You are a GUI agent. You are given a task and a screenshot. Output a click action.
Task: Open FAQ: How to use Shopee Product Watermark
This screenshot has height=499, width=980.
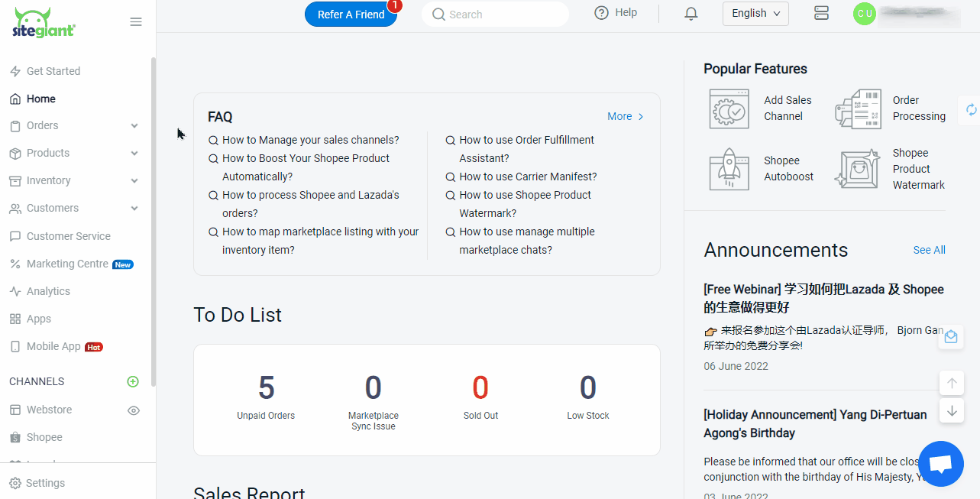coord(525,204)
